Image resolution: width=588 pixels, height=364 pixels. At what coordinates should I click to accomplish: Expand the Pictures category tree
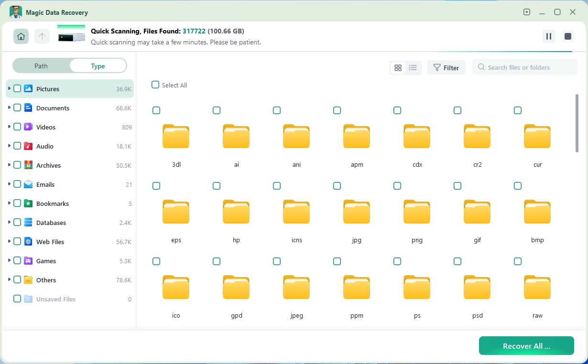tap(9, 89)
